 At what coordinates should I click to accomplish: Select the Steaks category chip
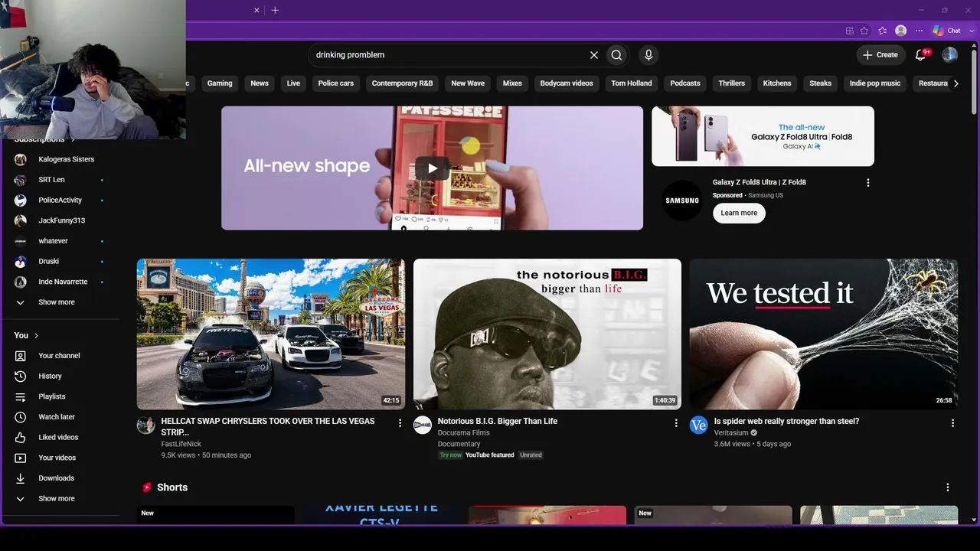(821, 83)
